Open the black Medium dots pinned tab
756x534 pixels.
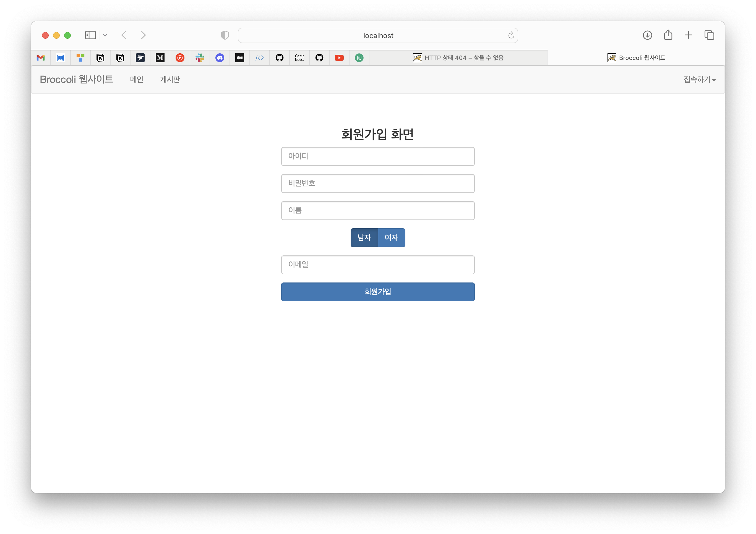[x=240, y=58]
